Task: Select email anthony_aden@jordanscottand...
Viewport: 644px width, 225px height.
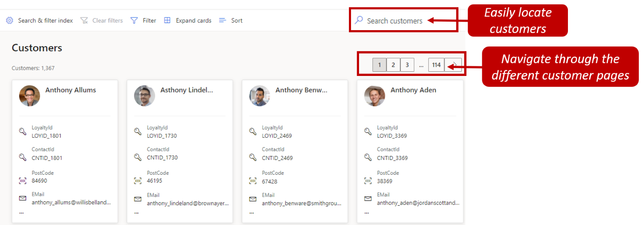Action: [418, 203]
